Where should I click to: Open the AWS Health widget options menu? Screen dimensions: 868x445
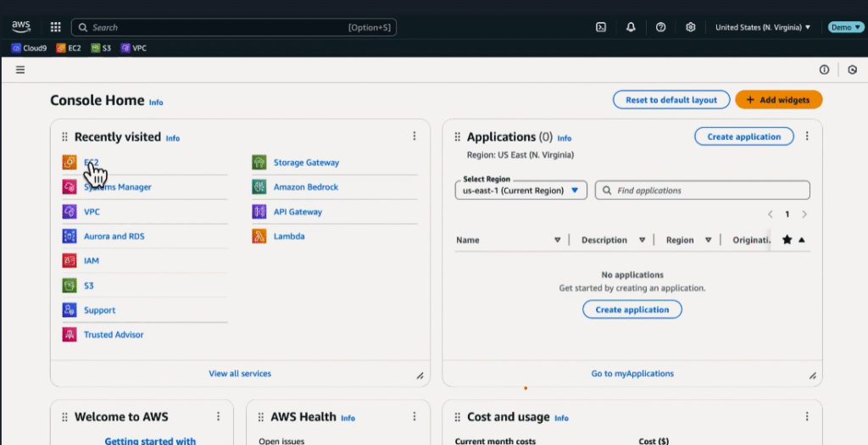point(414,416)
